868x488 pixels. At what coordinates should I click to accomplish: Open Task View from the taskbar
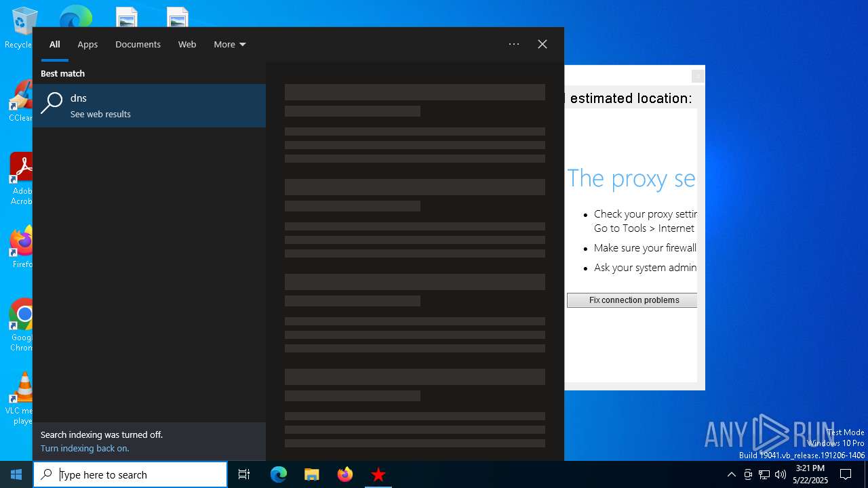pyautogui.click(x=244, y=474)
